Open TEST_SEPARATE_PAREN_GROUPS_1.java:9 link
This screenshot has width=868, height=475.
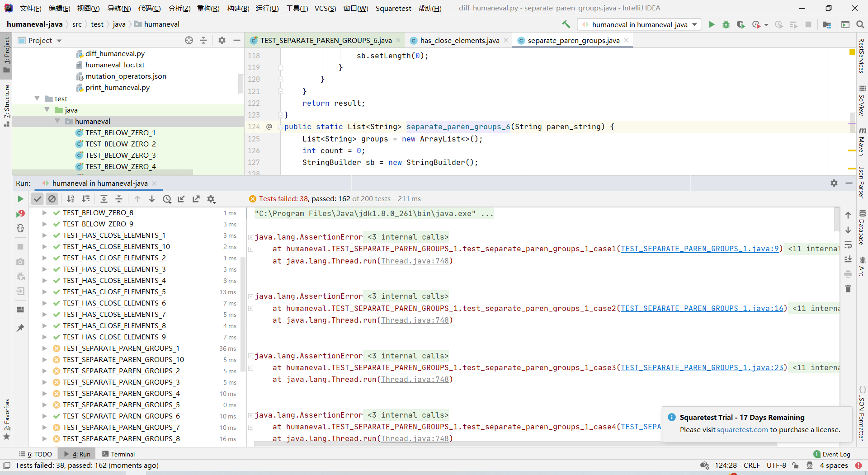coord(699,249)
